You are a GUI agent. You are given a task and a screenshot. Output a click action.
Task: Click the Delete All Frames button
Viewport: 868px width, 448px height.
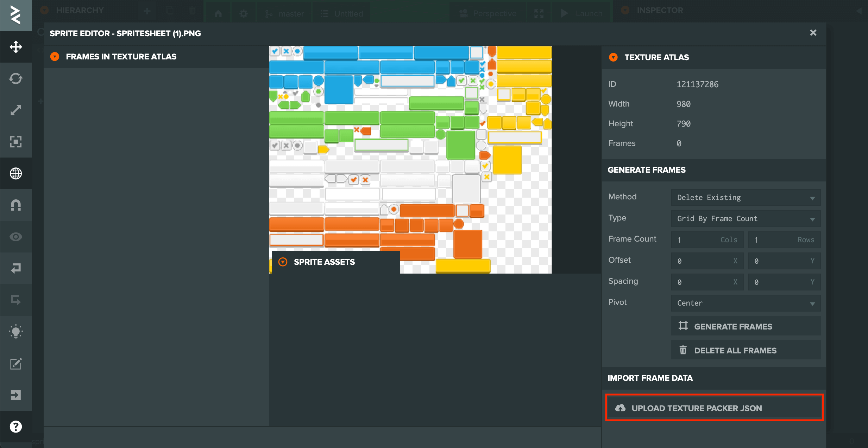click(x=746, y=350)
